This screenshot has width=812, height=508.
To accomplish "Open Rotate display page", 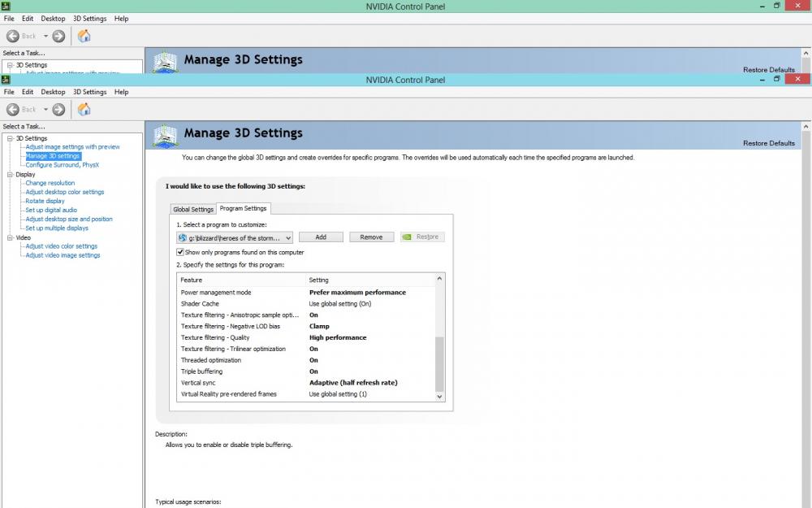I will coord(45,201).
